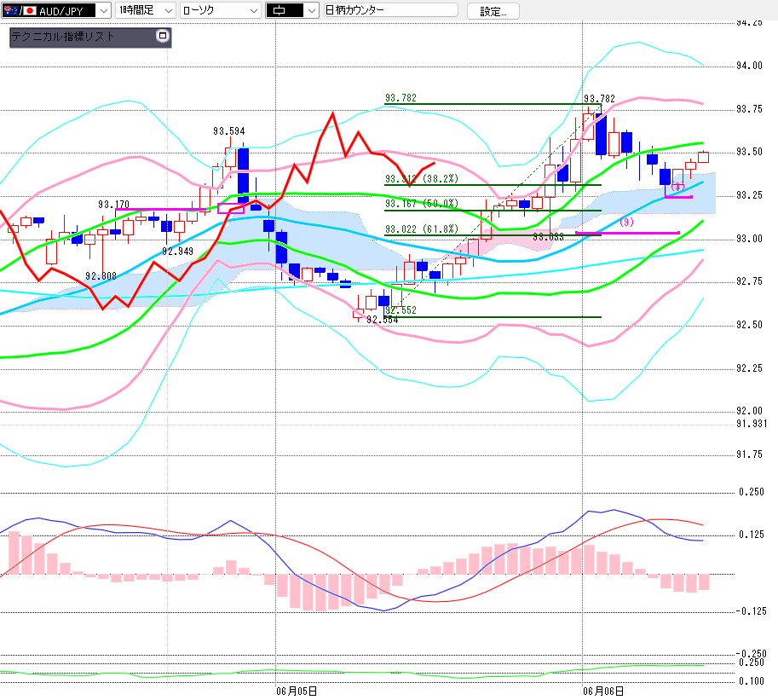Expand the テクニカル指標リスト panel using its square icon
Image resolution: width=778 pixels, height=700 pixels.
[162, 36]
